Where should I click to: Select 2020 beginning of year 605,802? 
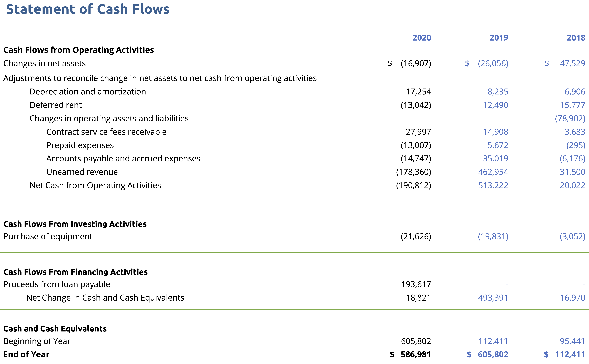[x=416, y=341]
